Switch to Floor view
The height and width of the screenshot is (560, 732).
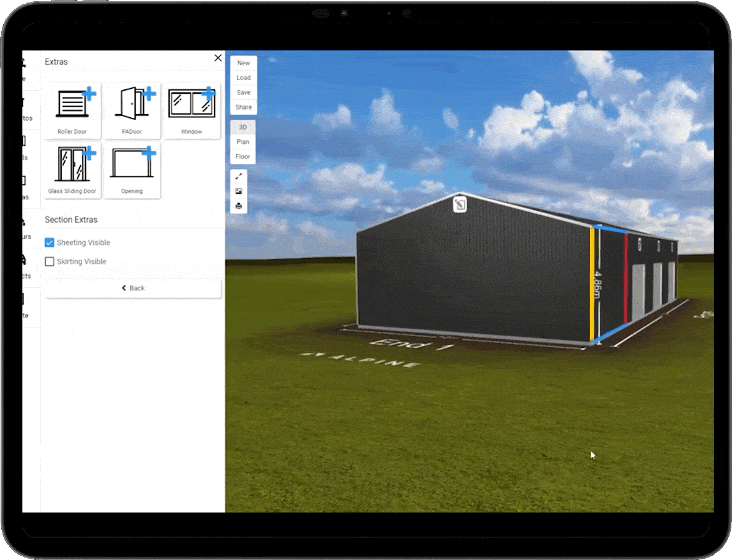243,156
